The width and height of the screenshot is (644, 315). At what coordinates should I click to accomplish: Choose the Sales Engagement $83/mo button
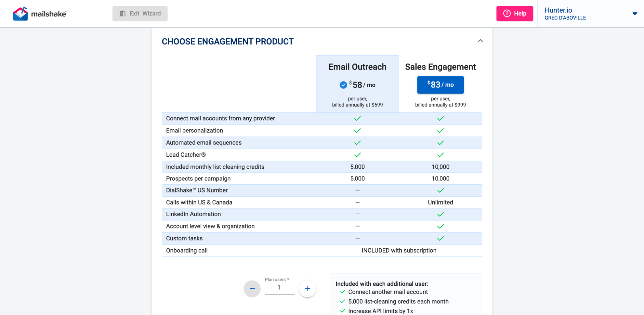(440, 85)
